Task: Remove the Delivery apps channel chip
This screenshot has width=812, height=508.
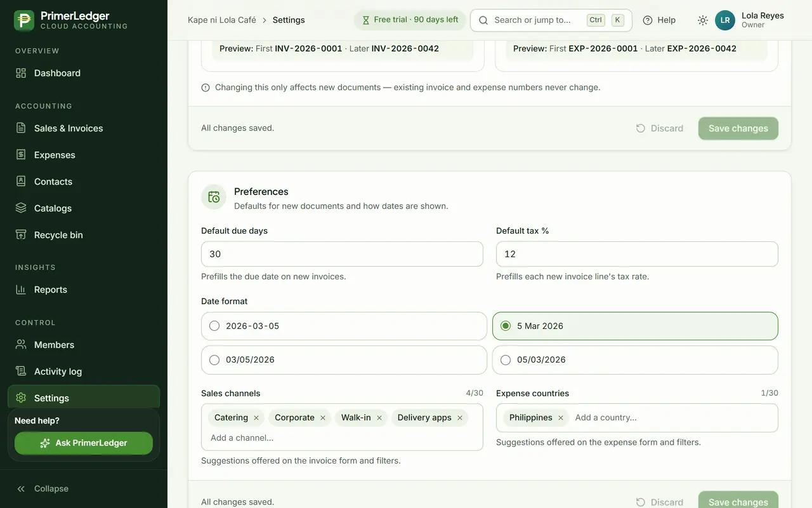Action: click(460, 418)
